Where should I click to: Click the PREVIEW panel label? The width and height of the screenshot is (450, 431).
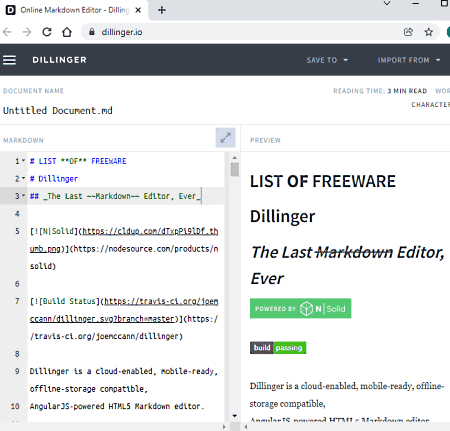click(x=265, y=140)
